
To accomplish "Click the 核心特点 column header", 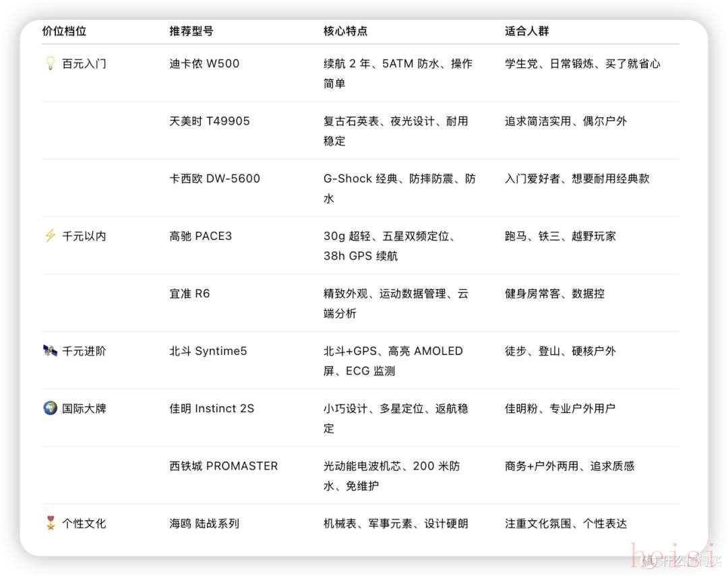I will tap(345, 31).
